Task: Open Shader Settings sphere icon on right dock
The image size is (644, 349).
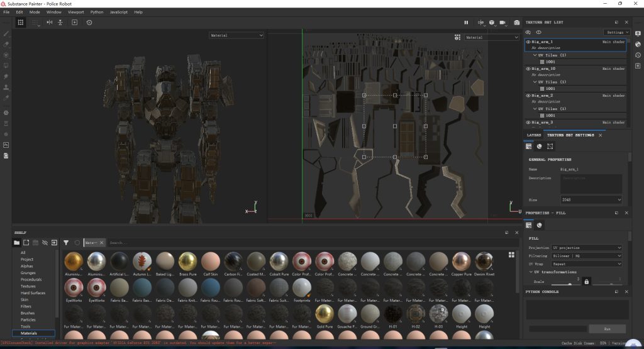Action: point(638,45)
